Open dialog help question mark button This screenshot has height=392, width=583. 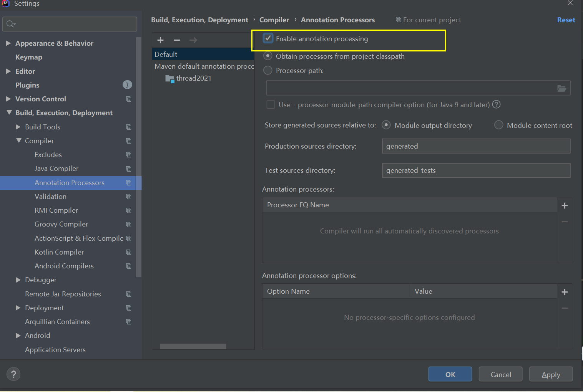coord(13,374)
